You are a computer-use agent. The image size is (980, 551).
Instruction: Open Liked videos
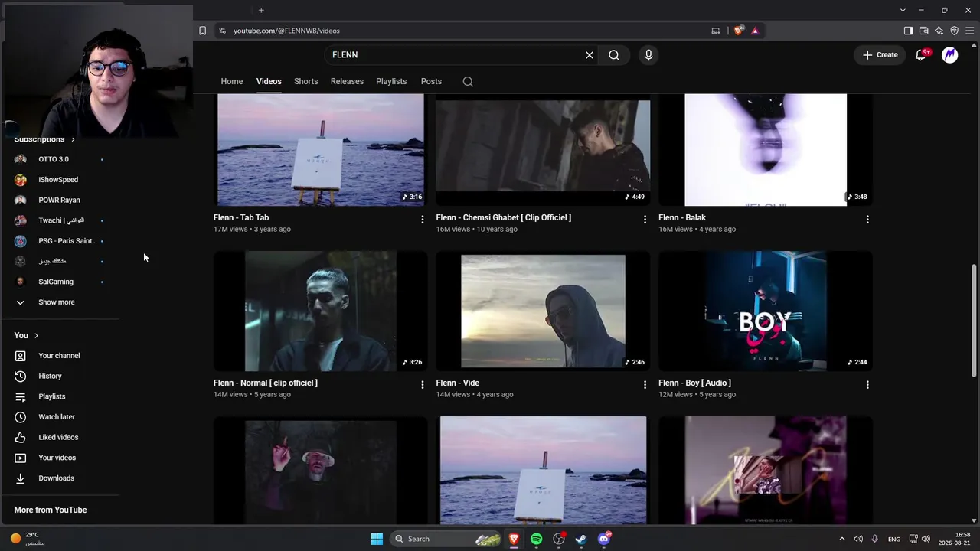(x=60, y=438)
